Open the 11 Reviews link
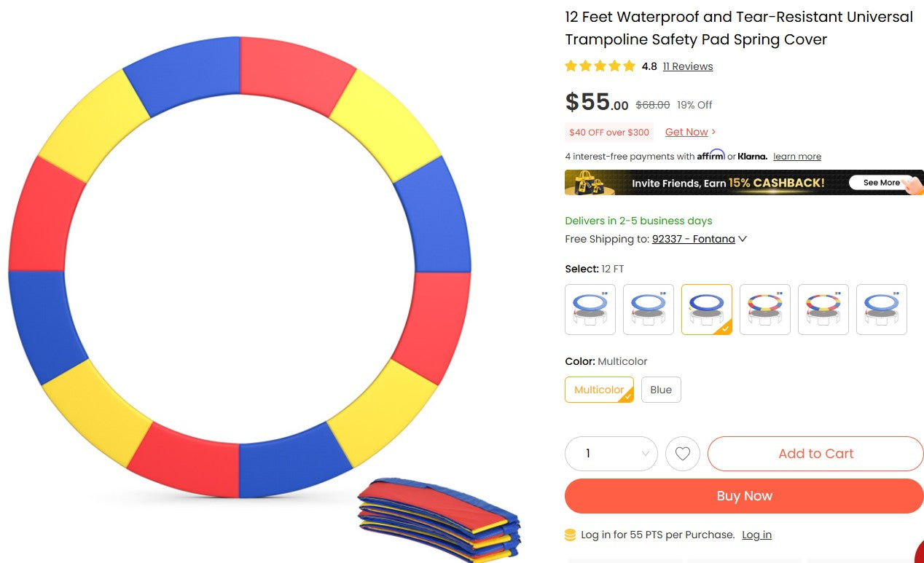Image resolution: width=924 pixels, height=563 pixels. click(688, 66)
